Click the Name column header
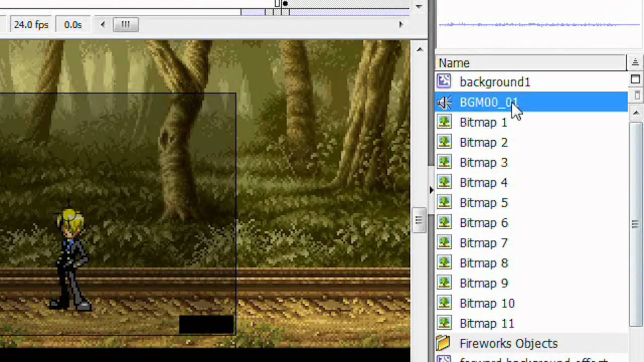Viewport: 644px width, 362px height. (x=531, y=63)
